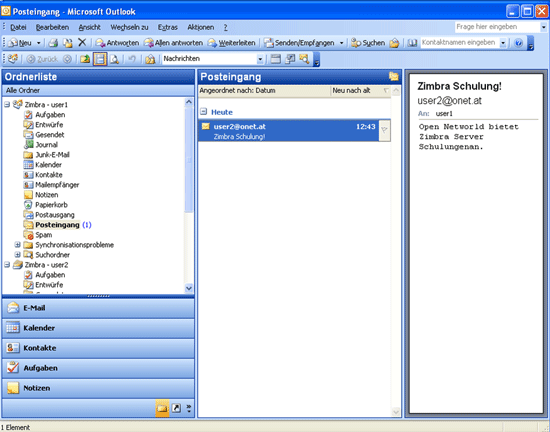Open the Junk-E-Mail folder
The height and width of the screenshot is (432, 550).
click(x=52, y=155)
